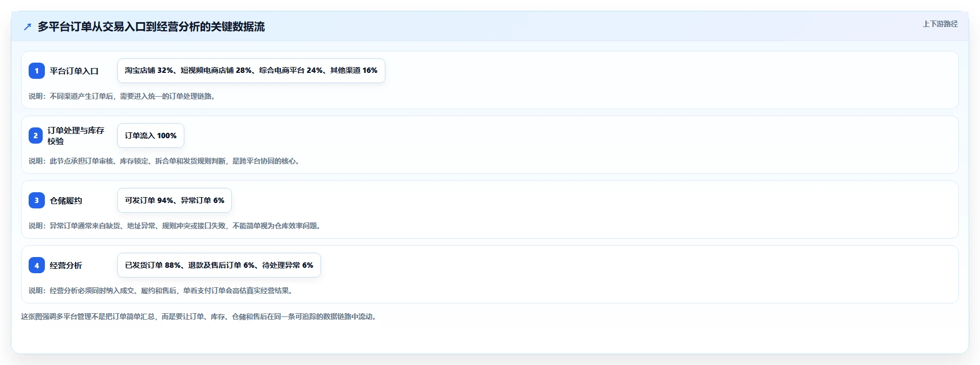The height and width of the screenshot is (365, 980).
Task: Click the 仓储履约 step title
Action: click(66, 200)
